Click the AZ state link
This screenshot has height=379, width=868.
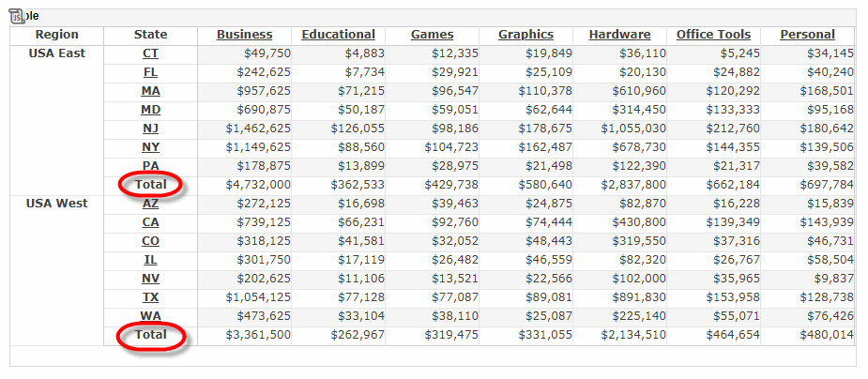click(x=150, y=204)
